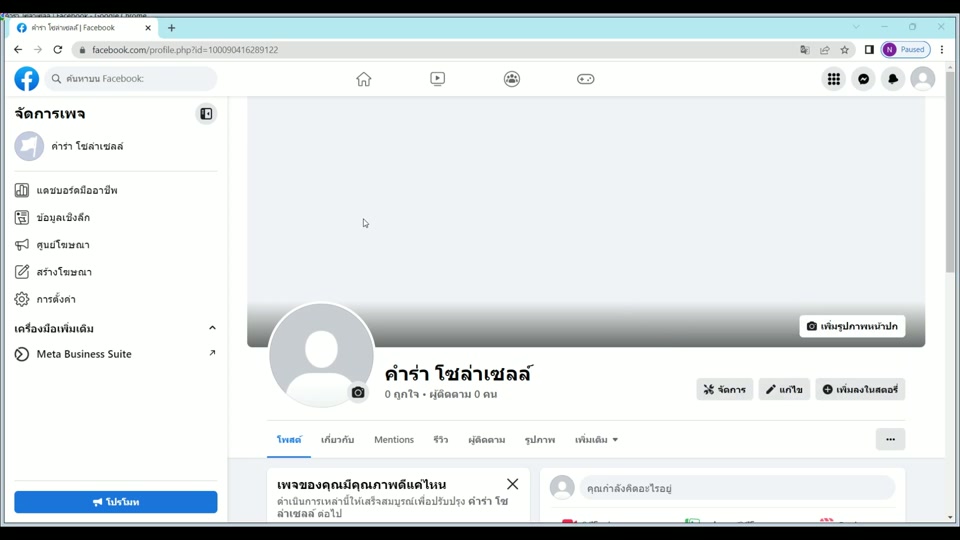The image size is (960, 540).
Task: Open ข้อมูลเชิงลึก insights in sidebar
Action: [x=116, y=217]
